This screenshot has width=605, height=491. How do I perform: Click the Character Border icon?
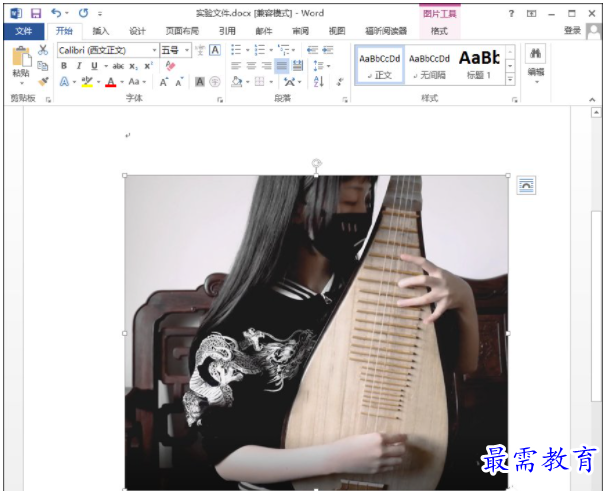click(215, 50)
